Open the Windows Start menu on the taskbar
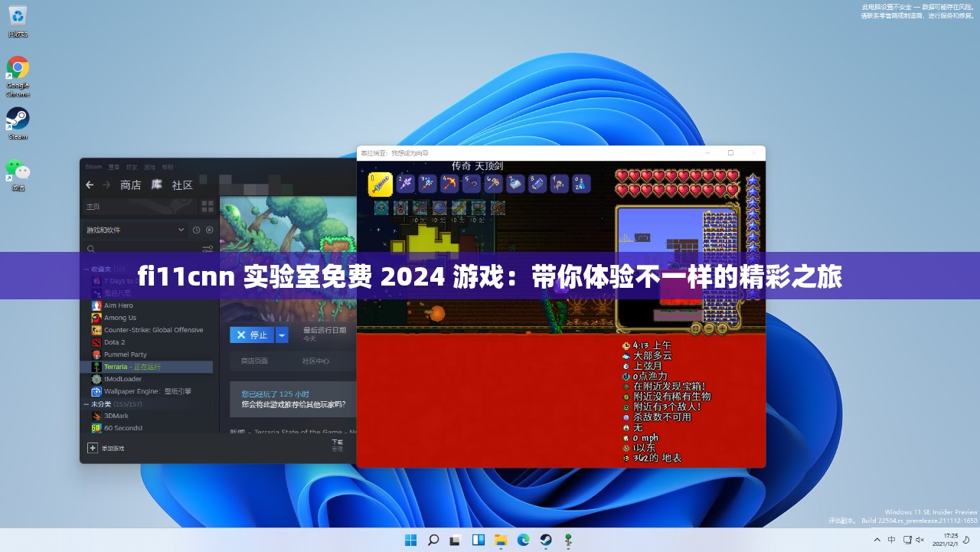Screen dimensions: 980x552 (x=411, y=540)
